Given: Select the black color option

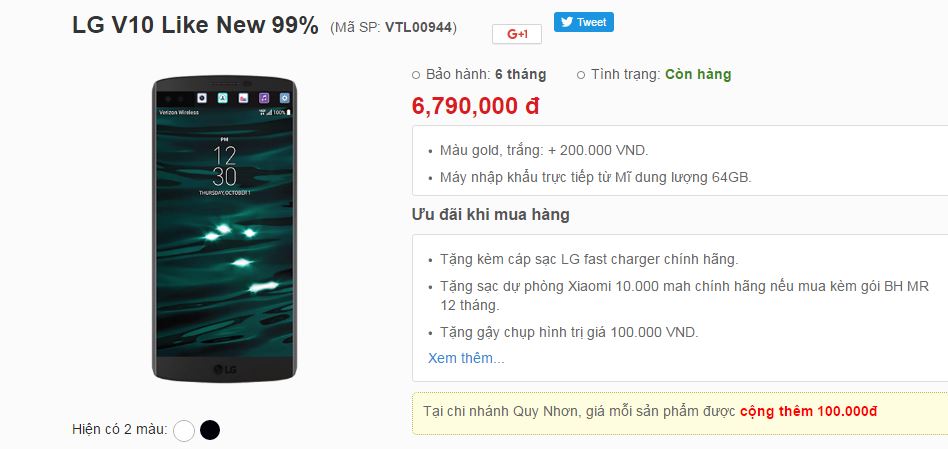Looking at the screenshot, I should coord(210,430).
